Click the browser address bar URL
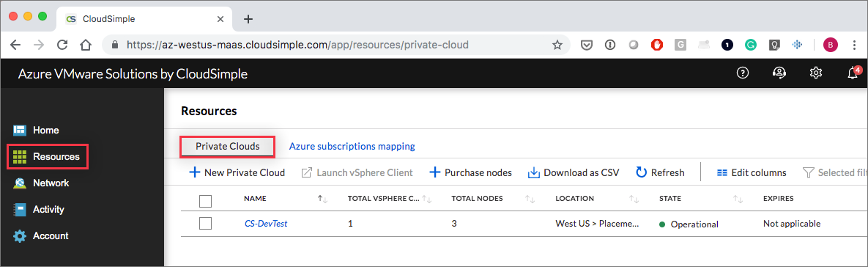868x267 pixels. 298,45
